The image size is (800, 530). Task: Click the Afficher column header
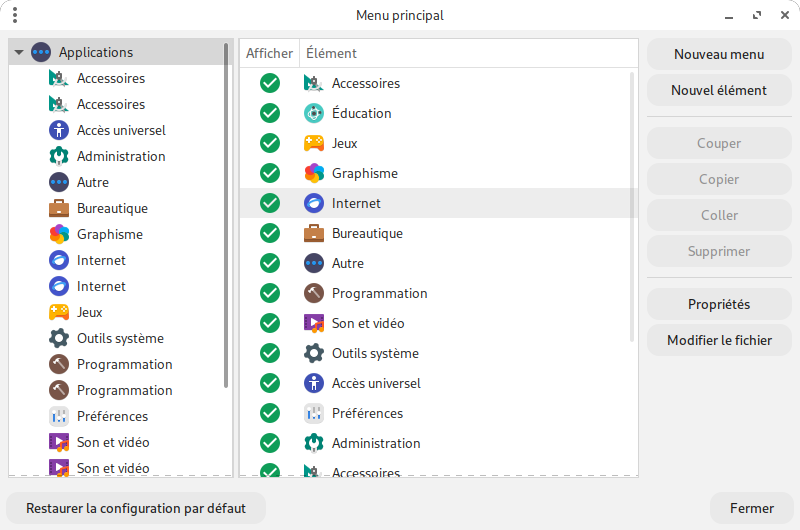click(x=270, y=53)
